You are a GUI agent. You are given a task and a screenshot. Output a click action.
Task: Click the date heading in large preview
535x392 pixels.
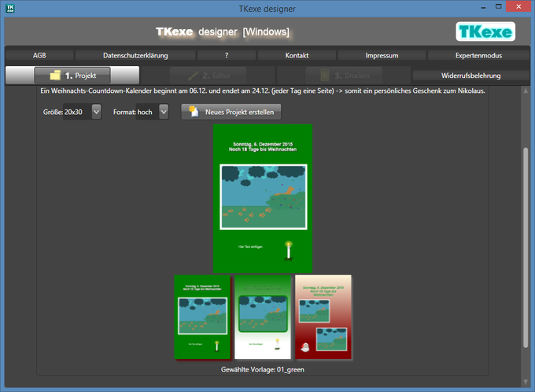click(x=263, y=147)
